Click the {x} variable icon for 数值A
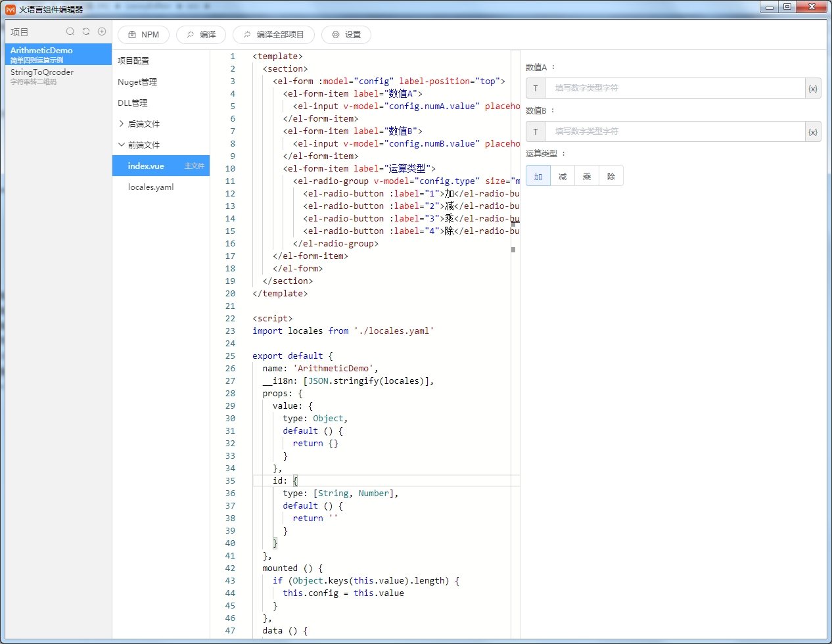 [x=813, y=89]
